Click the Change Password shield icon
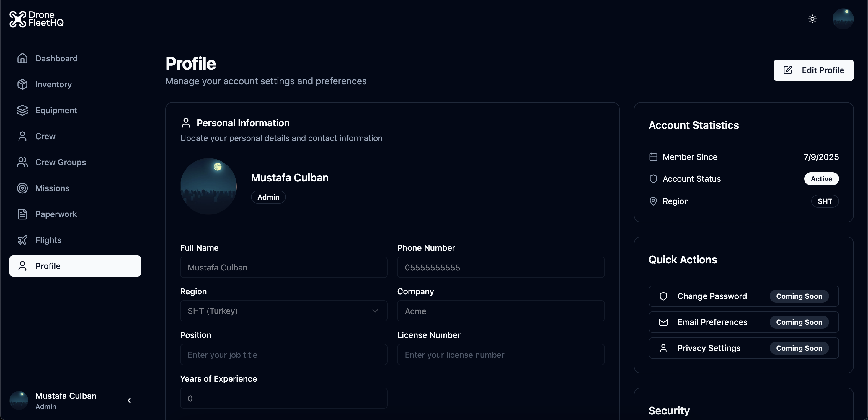The height and width of the screenshot is (420, 868). [x=663, y=296]
